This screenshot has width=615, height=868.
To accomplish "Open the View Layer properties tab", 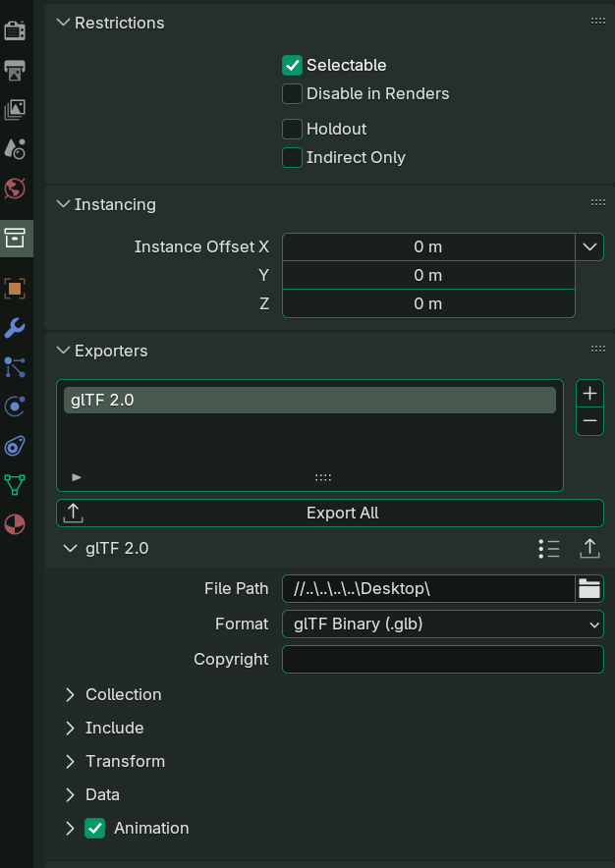I will coord(15,110).
